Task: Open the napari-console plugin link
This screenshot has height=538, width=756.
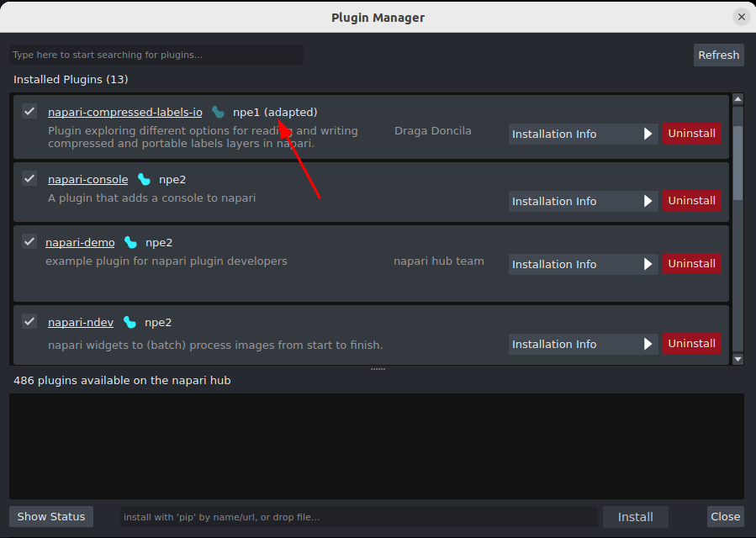Action: (x=87, y=178)
